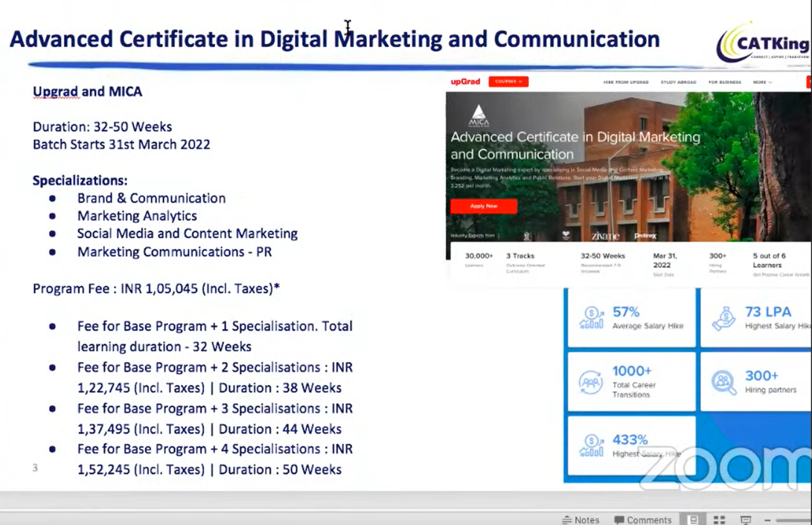The image size is (812, 525).
Task: Click the '1000+ Total Career Transitions' card
Action: coord(631,381)
